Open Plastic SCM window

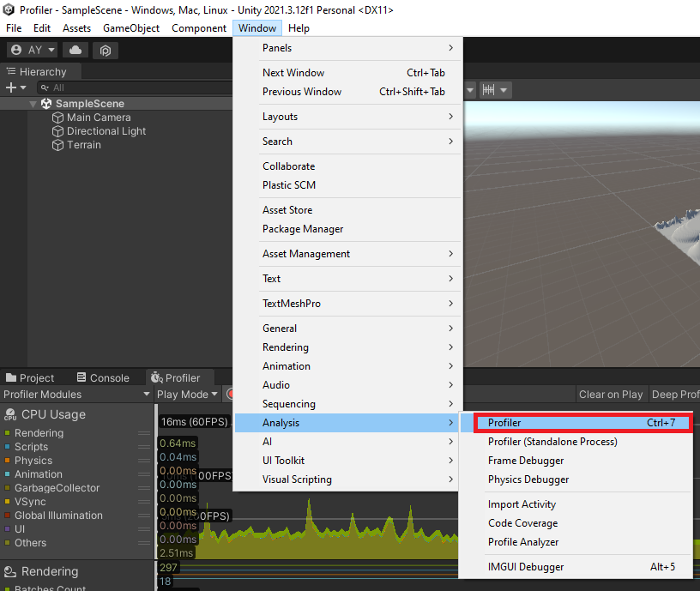tap(347, 184)
